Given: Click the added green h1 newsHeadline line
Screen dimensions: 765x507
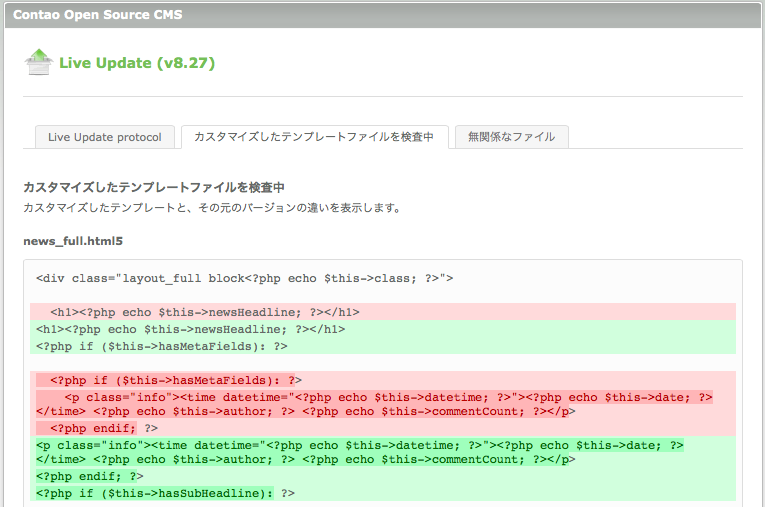Looking at the screenshot, I should [x=383, y=329].
